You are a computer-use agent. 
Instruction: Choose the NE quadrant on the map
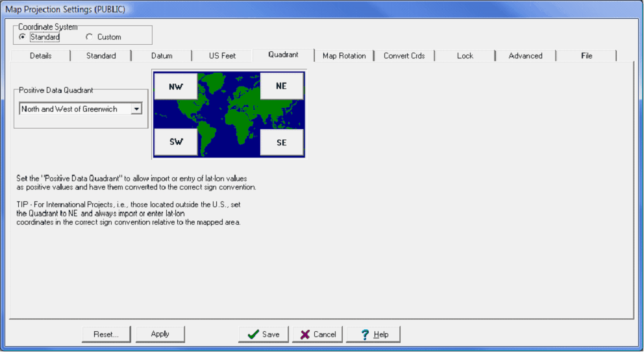click(x=281, y=86)
